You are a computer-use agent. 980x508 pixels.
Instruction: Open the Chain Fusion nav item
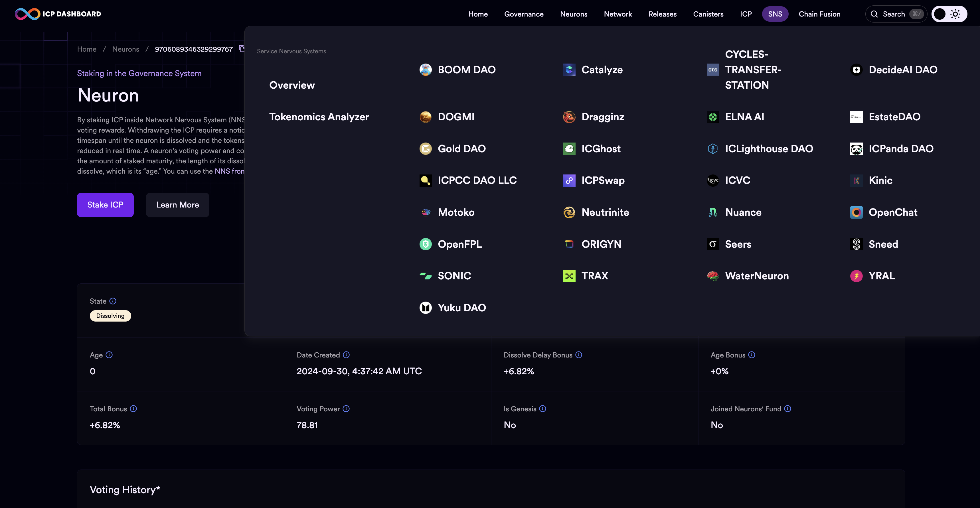coord(819,14)
